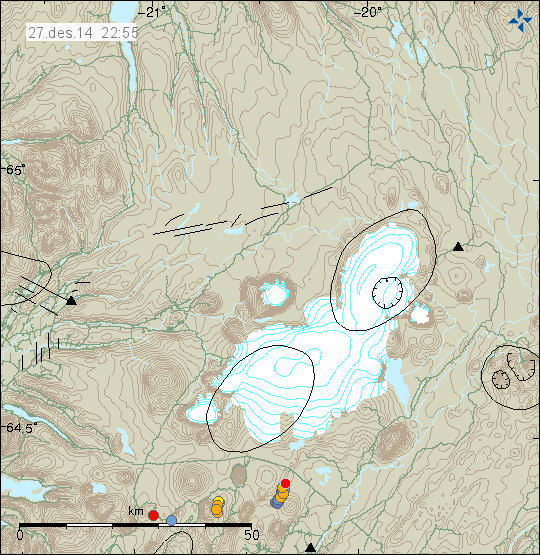540x555 pixels.
Task: Click the 50 marker on the scale bar
Action: [252, 535]
